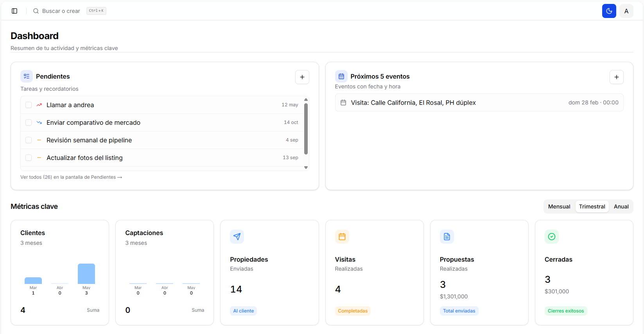Click the Visitas calendar icon
The width and height of the screenshot is (644, 334).
(x=342, y=237)
